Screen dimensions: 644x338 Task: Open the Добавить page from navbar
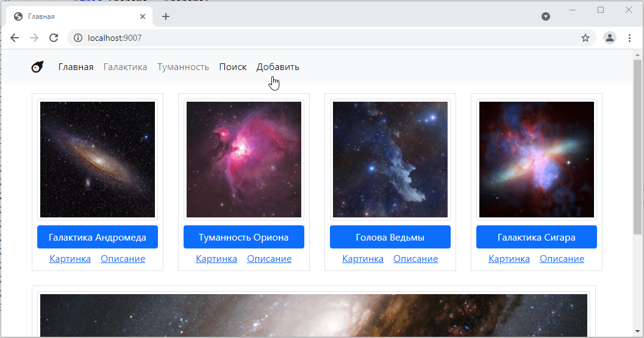tap(277, 67)
